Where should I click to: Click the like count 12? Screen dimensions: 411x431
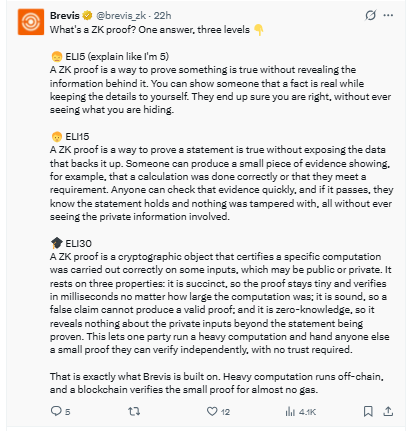tap(225, 412)
